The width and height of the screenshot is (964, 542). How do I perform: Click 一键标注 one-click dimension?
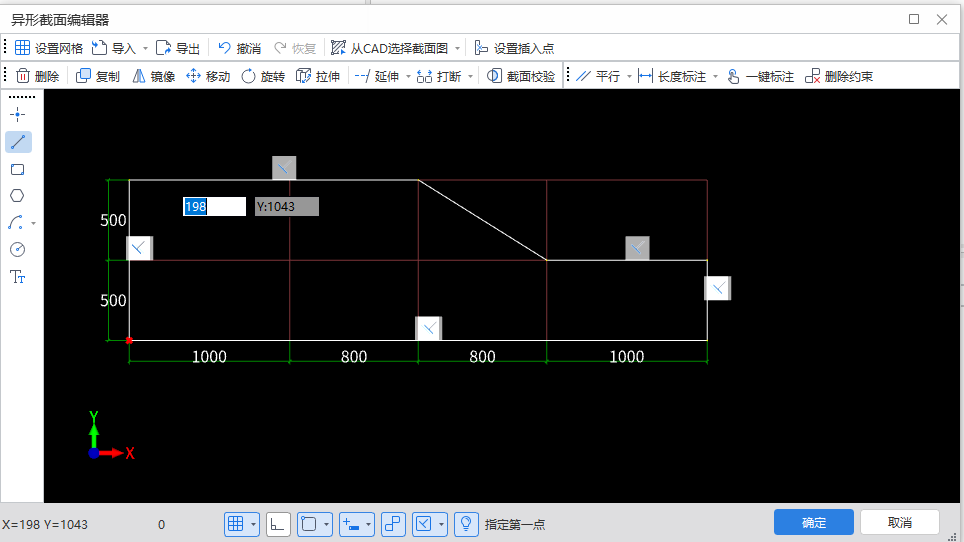click(x=760, y=76)
